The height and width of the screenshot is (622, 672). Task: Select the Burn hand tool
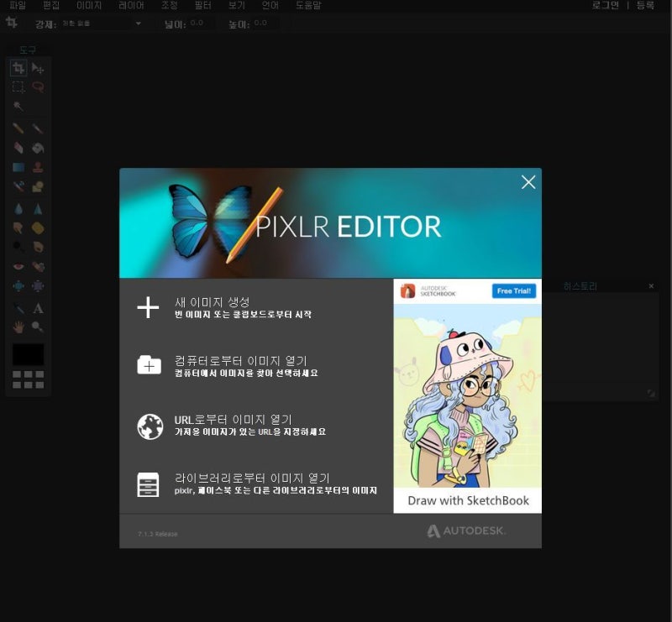[38, 247]
